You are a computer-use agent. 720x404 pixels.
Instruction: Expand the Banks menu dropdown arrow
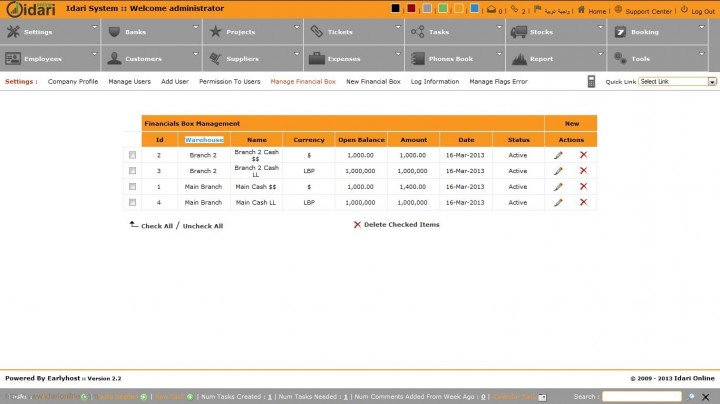pyautogui.click(x=196, y=27)
